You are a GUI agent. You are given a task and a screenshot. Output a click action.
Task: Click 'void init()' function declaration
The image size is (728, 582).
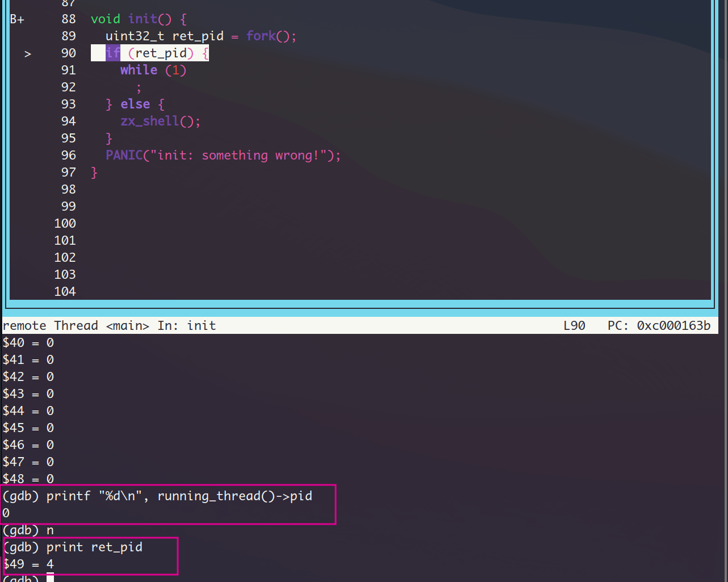click(x=131, y=19)
